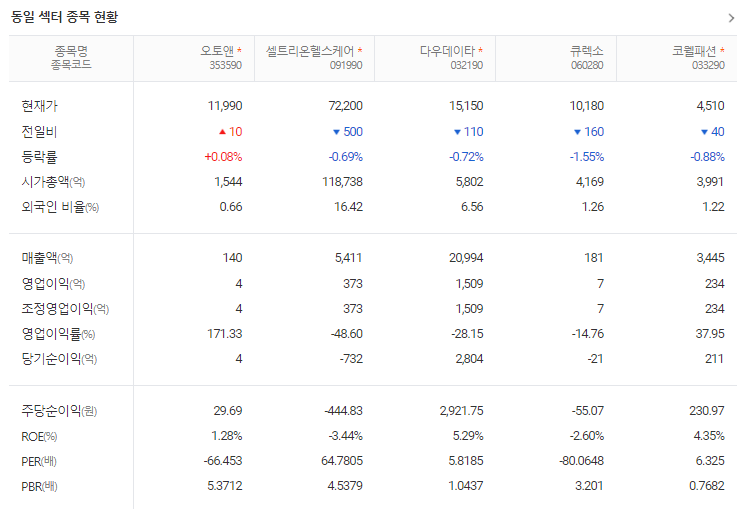This screenshot has height=509, width=743.
Task: Click the 종목명 column header
Action: (71, 50)
